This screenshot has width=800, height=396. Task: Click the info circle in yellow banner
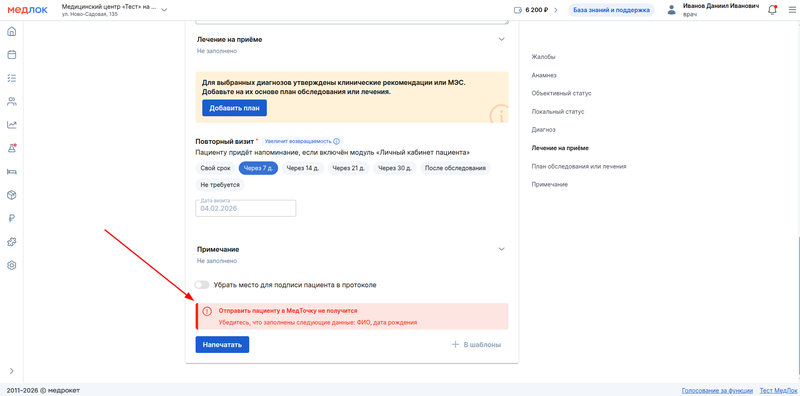tap(499, 114)
